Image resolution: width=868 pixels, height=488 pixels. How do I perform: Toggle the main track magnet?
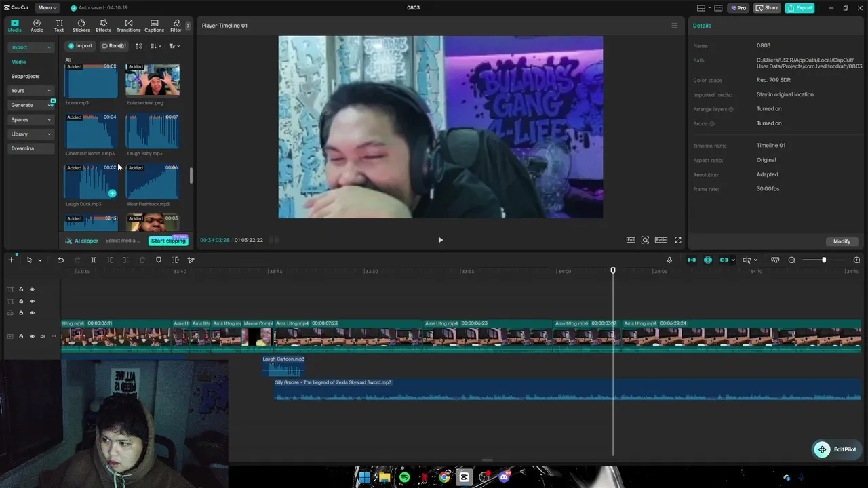point(692,260)
